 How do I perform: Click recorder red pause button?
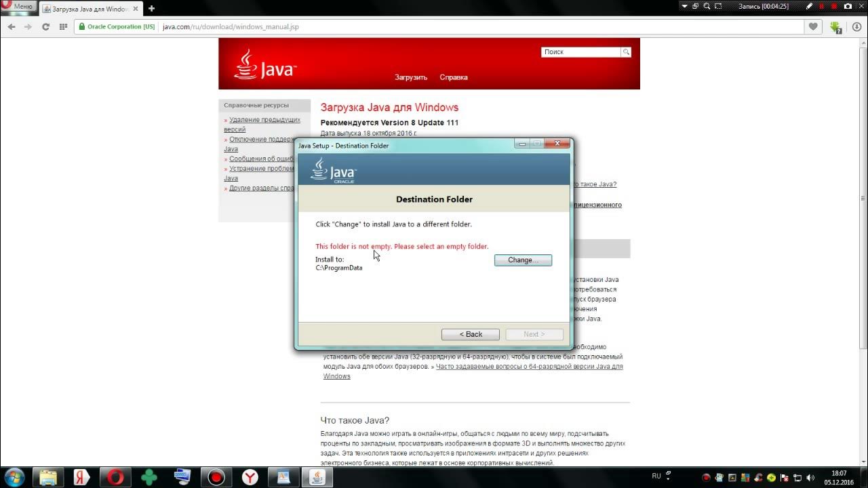(x=821, y=6)
